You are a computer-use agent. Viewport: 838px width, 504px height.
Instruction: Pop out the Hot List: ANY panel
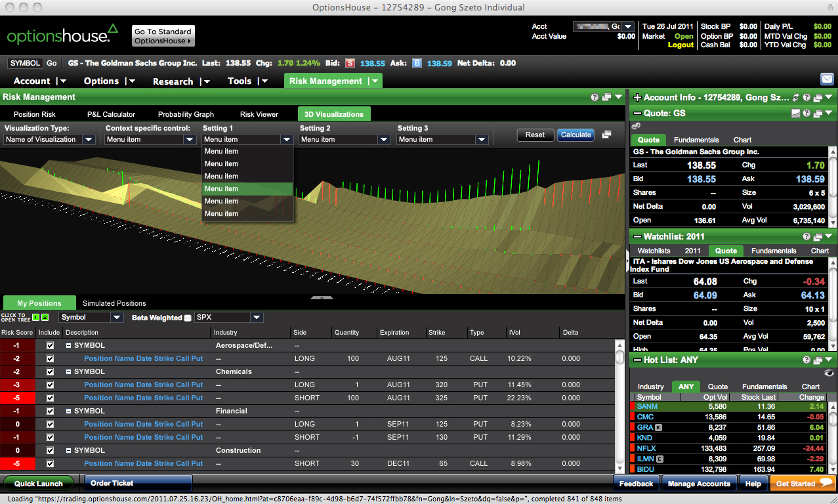[818, 360]
